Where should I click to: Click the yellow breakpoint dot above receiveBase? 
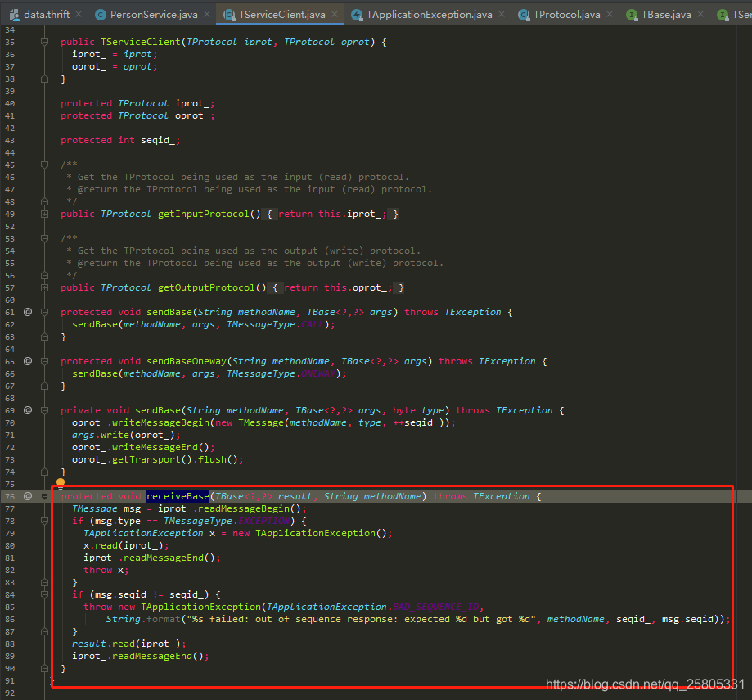coord(60,483)
